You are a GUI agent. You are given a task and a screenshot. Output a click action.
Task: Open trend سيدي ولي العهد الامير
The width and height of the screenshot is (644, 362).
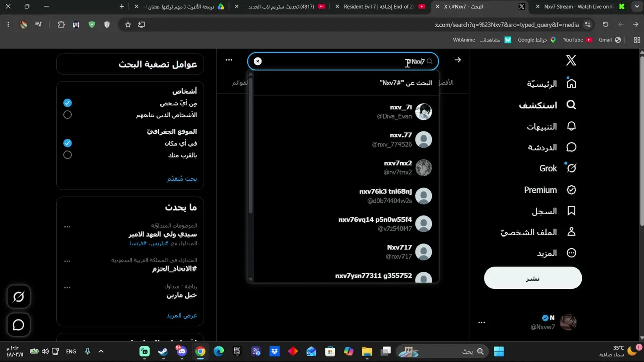[x=163, y=234]
